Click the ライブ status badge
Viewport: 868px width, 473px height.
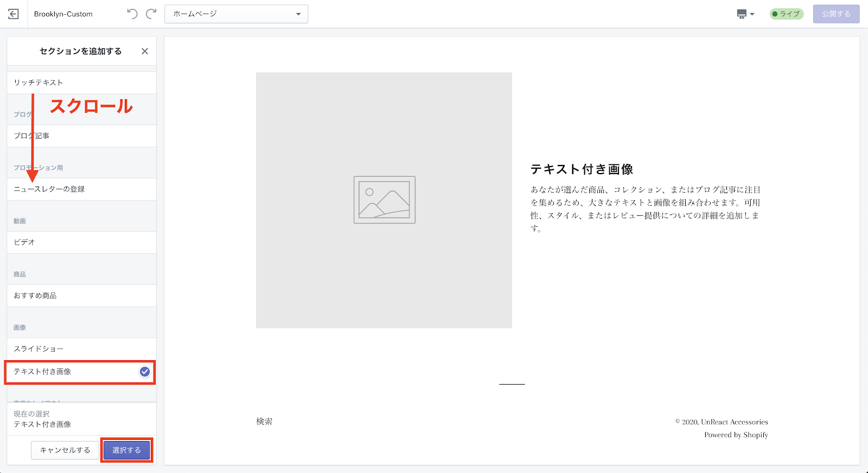coord(786,14)
